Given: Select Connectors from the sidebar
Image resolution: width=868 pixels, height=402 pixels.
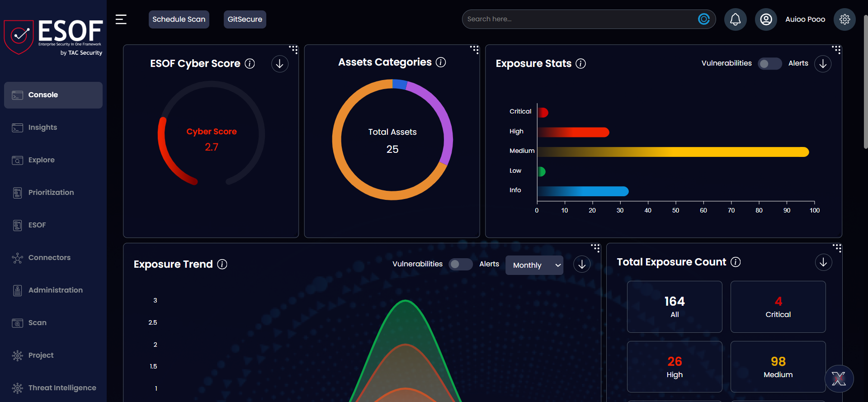Looking at the screenshot, I should [x=49, y=258].
